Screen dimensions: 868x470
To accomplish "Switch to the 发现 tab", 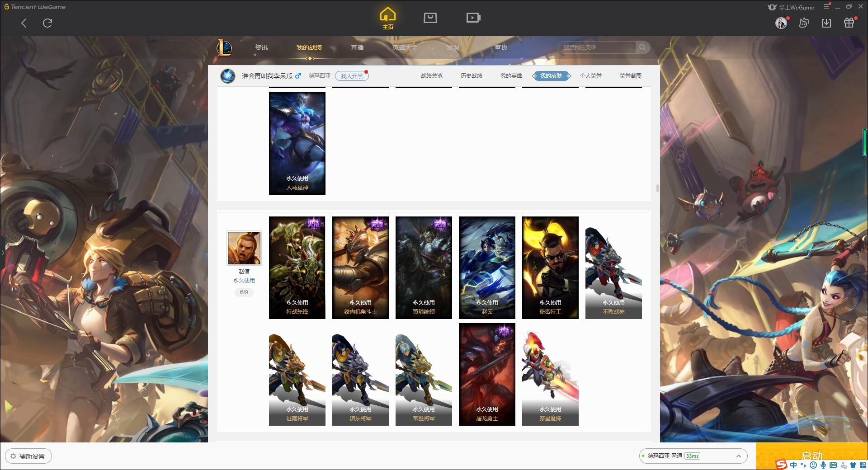I will coord(453,47).
